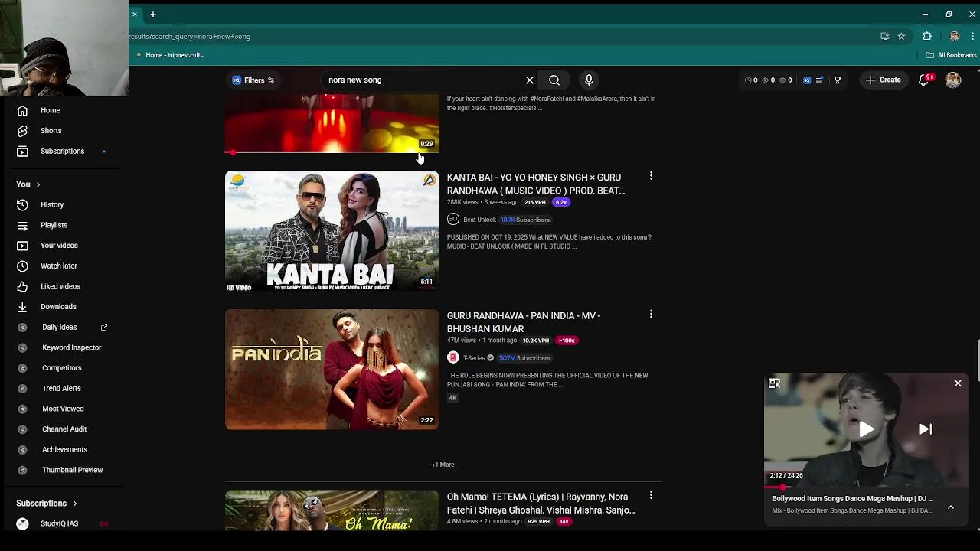The image size is (980, 551).
Task: Open Home in the YouTube sidebar
Action: point(50,110)
